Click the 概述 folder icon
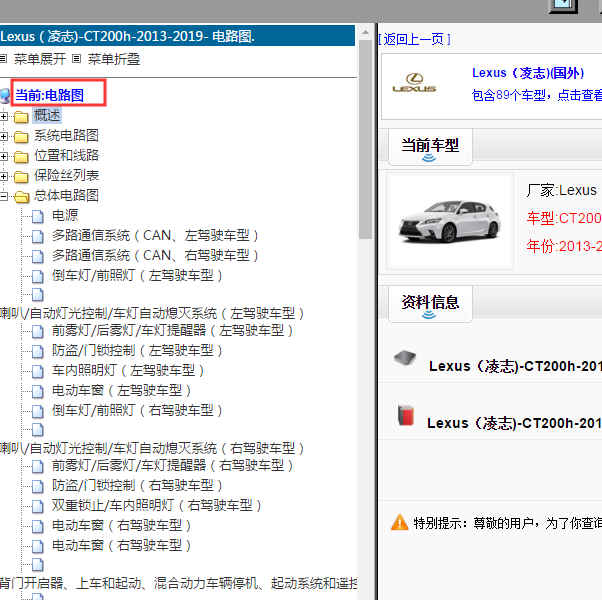Image resolution: width=602 pixels, height=600 pixels. [x=21, y=116]
